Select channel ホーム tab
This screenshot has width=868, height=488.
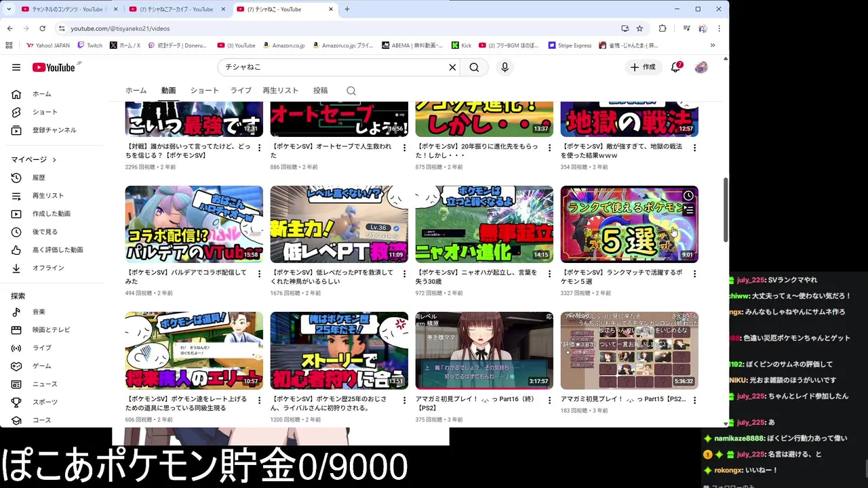click(x=136, y=91)
